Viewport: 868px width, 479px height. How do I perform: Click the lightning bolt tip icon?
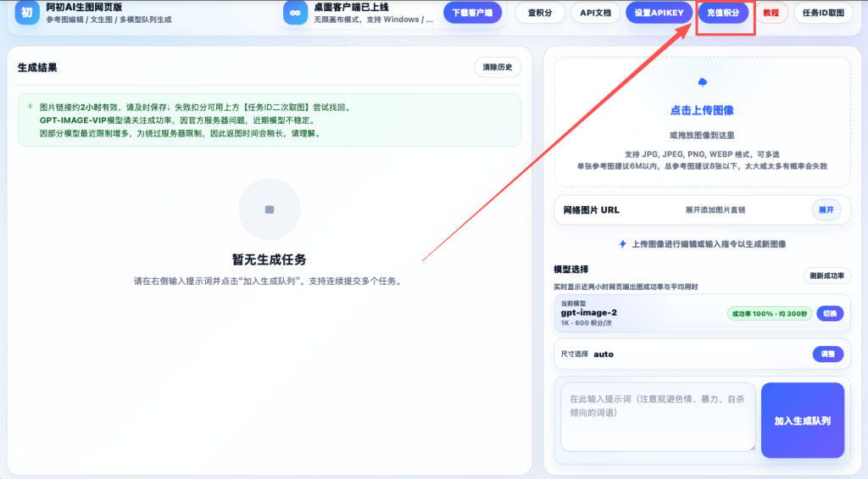623,244
